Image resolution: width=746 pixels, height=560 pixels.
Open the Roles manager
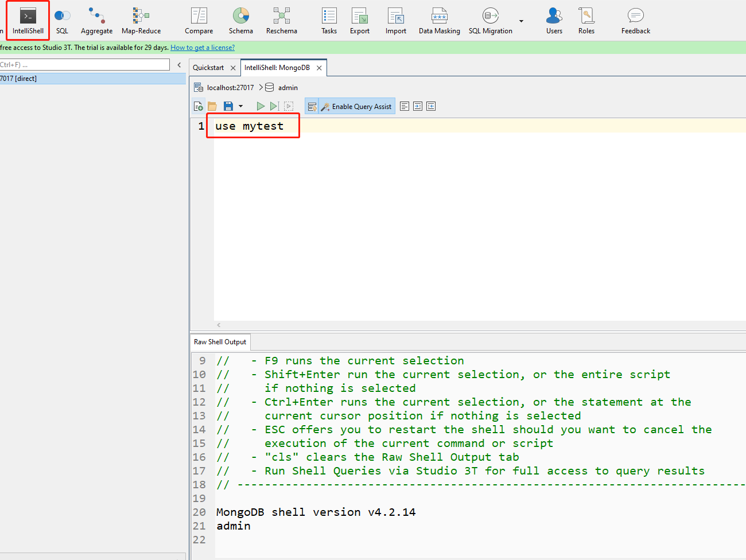click(x=586, y=21)
